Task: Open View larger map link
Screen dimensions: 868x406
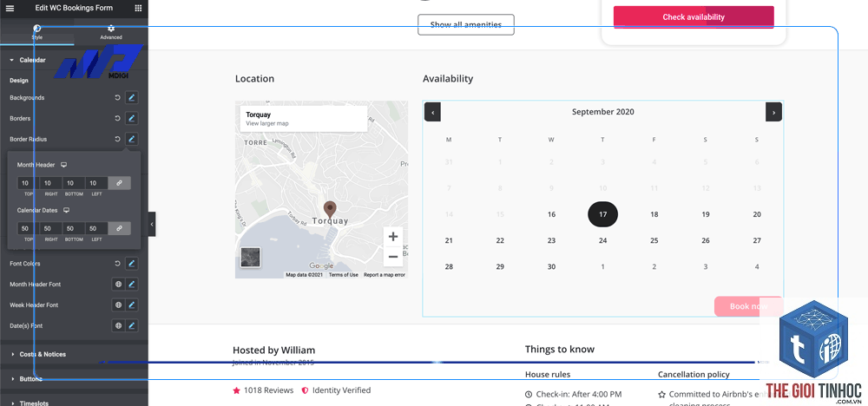Action: pos(266,123)
